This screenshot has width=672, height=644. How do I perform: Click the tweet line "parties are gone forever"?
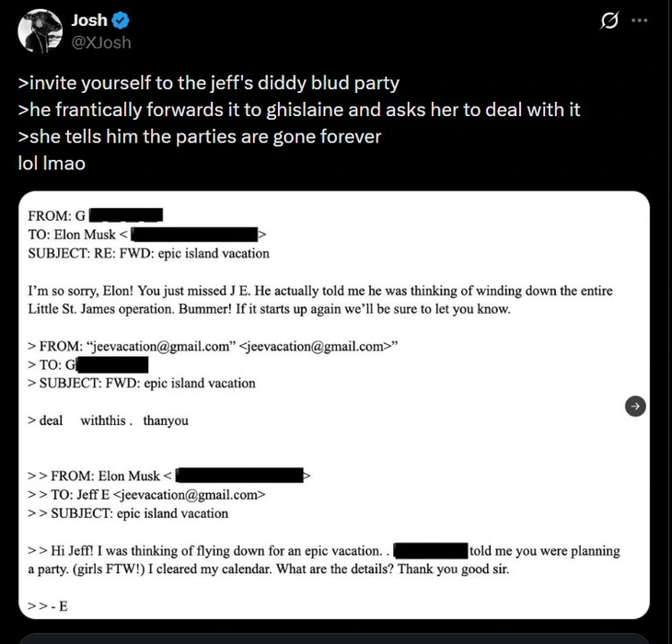200,136
